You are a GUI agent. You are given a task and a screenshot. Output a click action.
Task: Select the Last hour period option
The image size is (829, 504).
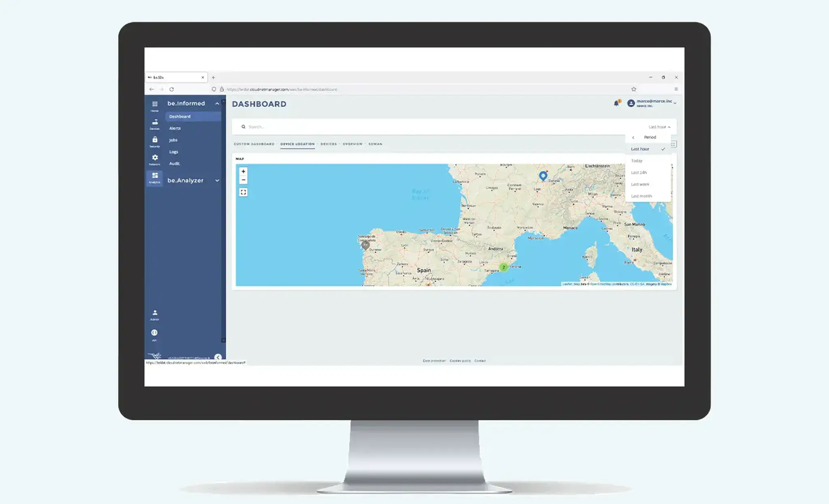(x=648, y=149)
